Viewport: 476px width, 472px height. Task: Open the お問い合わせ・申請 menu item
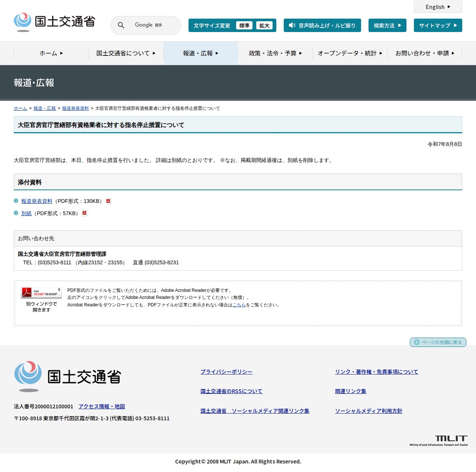[x=424, y=53]
